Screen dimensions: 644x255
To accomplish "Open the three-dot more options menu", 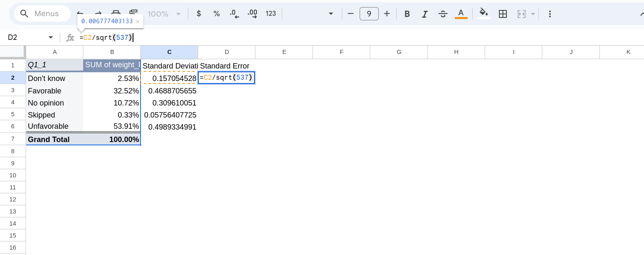I will pos(550,14).
